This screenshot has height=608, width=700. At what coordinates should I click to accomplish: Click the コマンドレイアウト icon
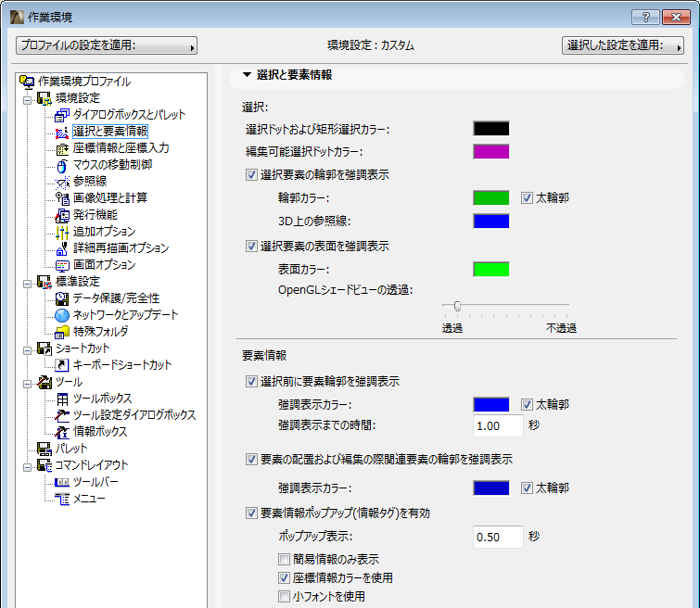click(x=44, y=465)
